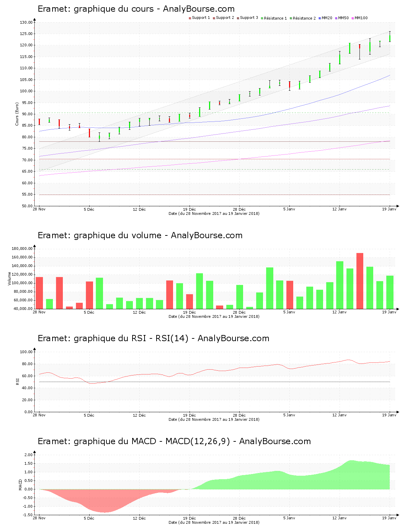This screenshot has width=412, height=532.
Task: Click the 2.00 label on MACD axis
Action: pyautogui.click(x=29, y=455)
